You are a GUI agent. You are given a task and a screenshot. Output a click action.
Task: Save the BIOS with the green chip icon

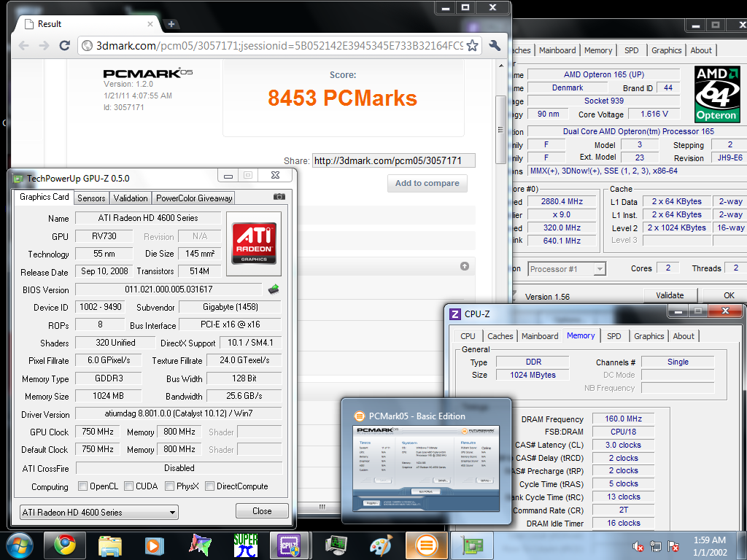point(274,289)
